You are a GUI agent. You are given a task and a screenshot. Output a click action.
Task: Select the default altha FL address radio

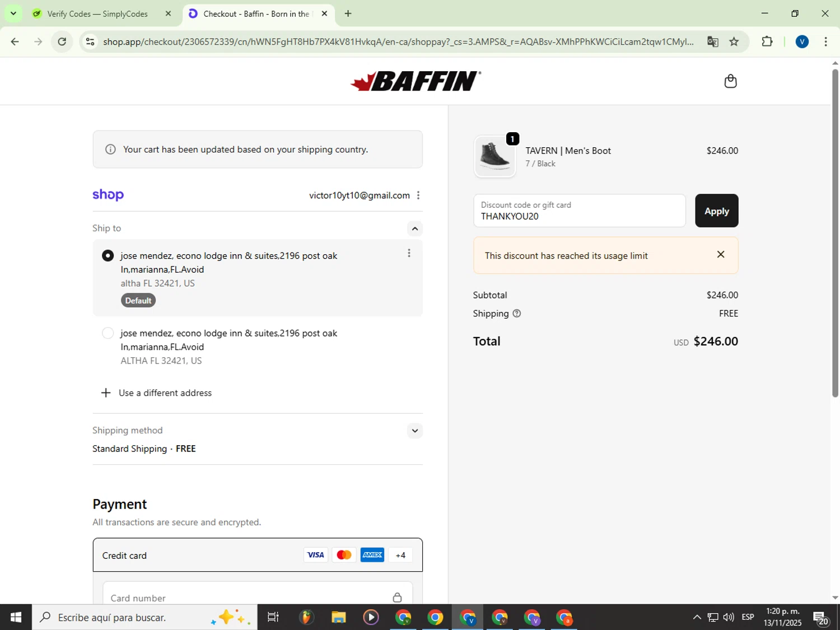[108, 255]
